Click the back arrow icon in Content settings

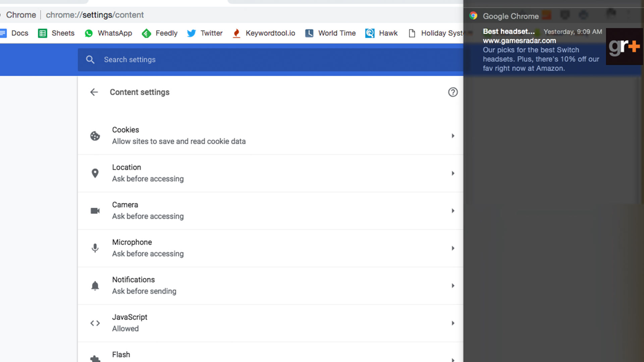click(x=94, y=92)
